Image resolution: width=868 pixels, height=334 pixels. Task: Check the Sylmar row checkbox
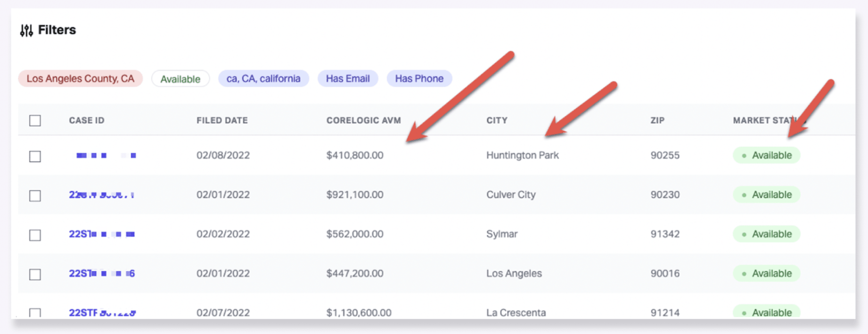35,235
